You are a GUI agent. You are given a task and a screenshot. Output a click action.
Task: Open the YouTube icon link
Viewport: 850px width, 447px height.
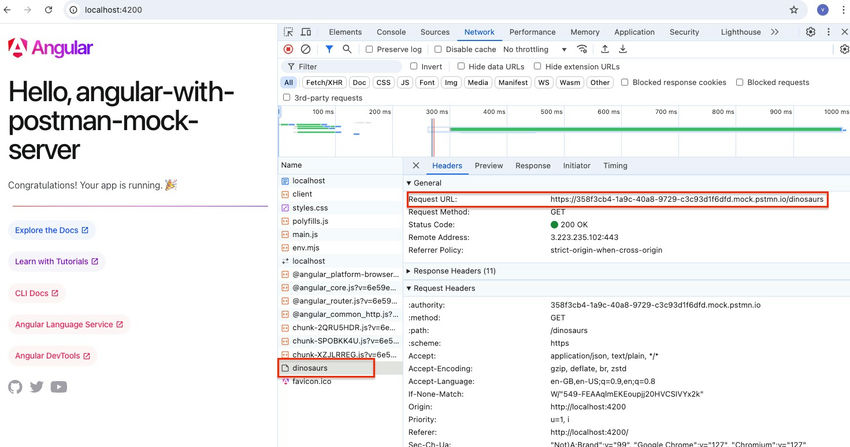[59, 387]
